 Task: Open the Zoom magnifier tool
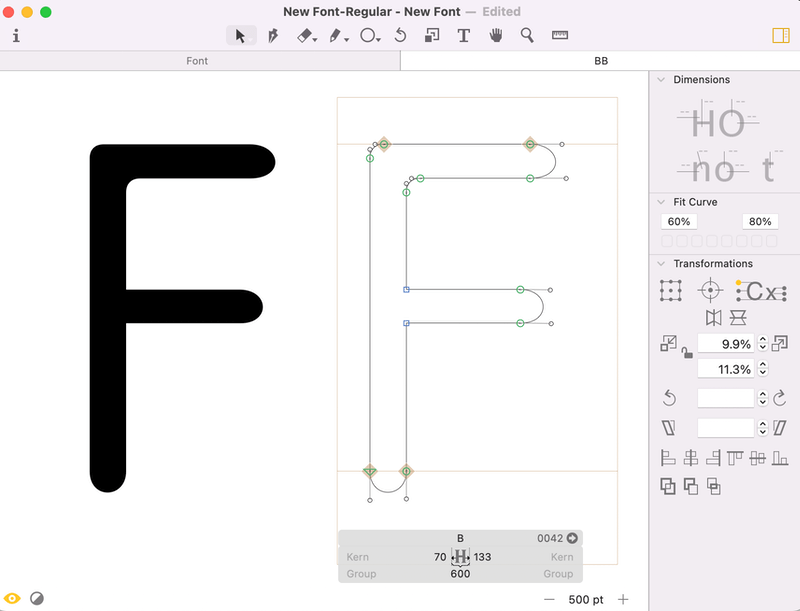(x=527, y=35)
